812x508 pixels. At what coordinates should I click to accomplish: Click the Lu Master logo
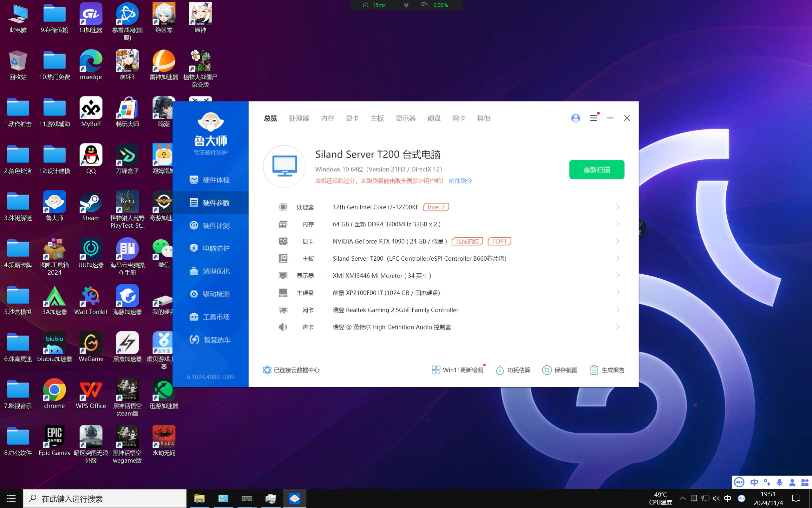point(210,134)
